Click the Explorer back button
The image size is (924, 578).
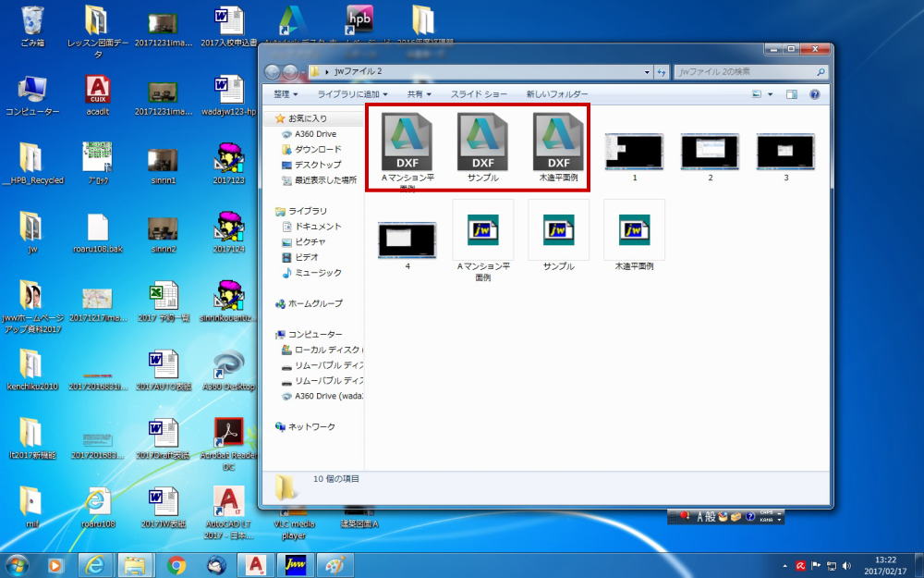point(273,72)
